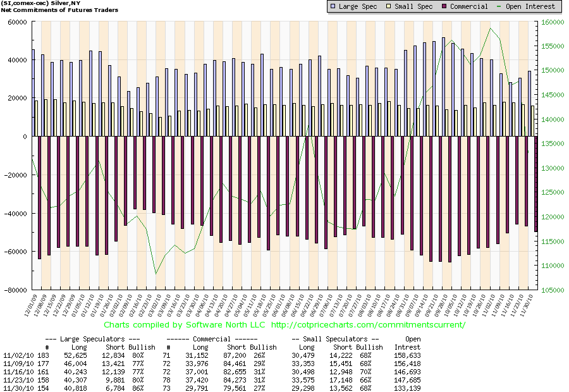
Task: Click the '-- Small Speculators --' table header
Action: (x=335, y=339)
